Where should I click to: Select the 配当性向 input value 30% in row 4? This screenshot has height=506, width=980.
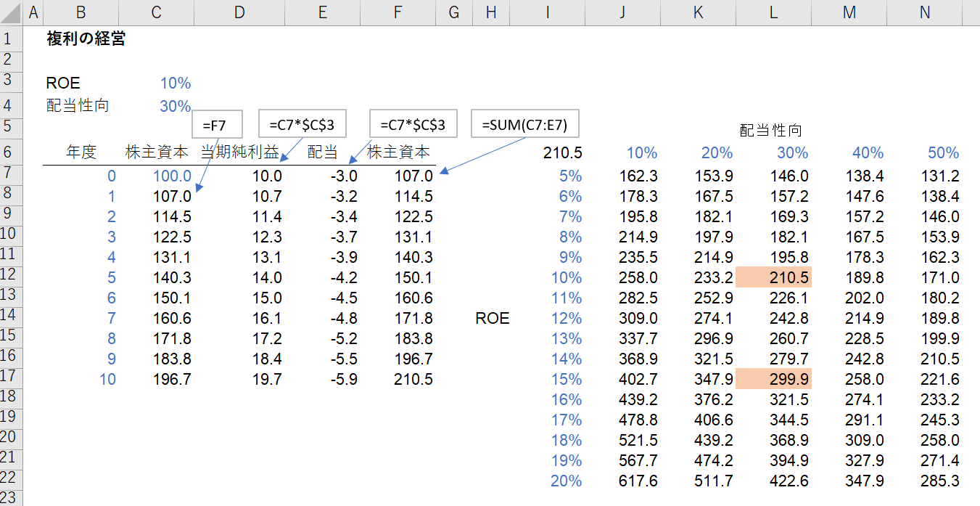176,106
